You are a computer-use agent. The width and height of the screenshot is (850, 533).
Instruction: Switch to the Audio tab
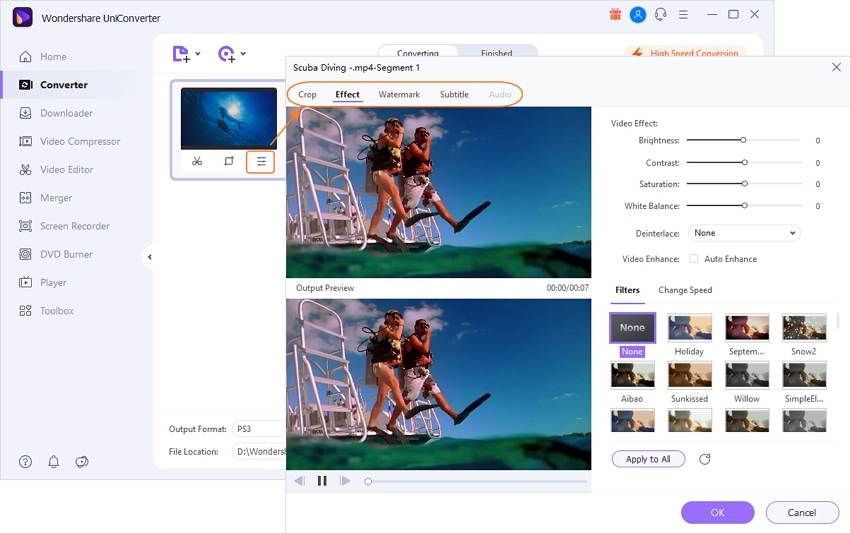coord(499,94)
